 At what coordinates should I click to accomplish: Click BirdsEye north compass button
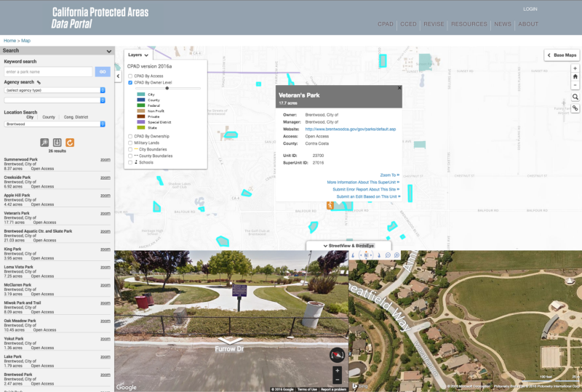366,255
